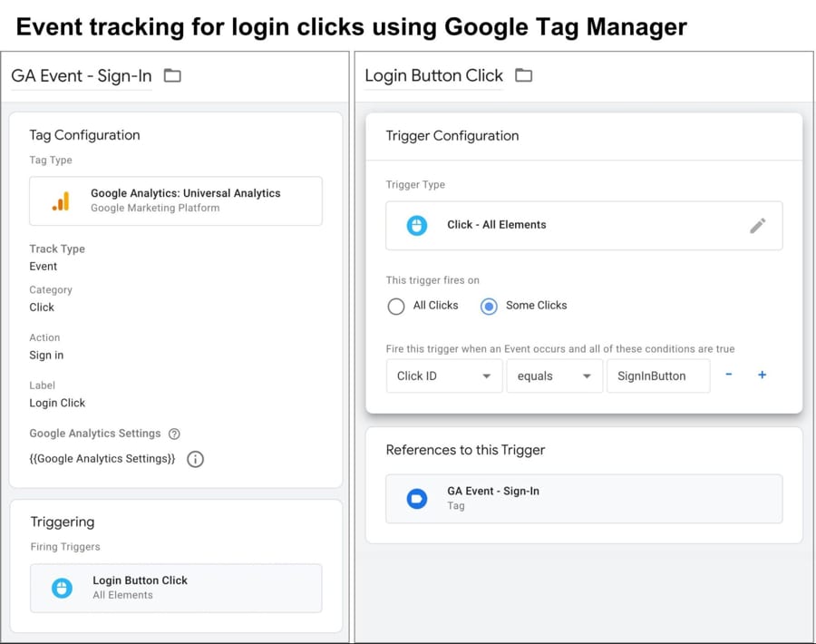Select the Some Clicks radio button
This screenshot has height=644, width=816.
tap(489, 306)
